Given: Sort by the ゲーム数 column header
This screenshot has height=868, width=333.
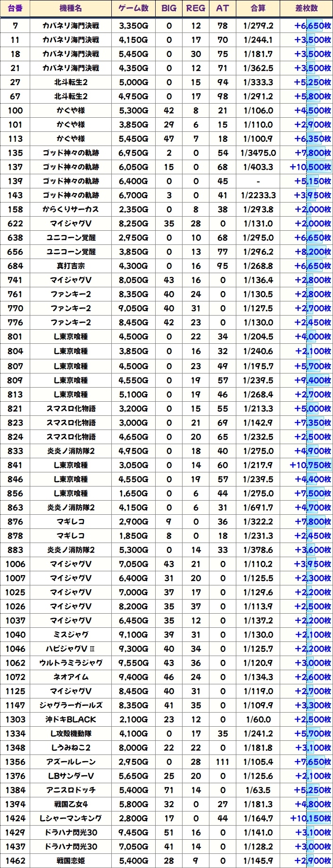Looking at the screenshot, I should [133, 8].
